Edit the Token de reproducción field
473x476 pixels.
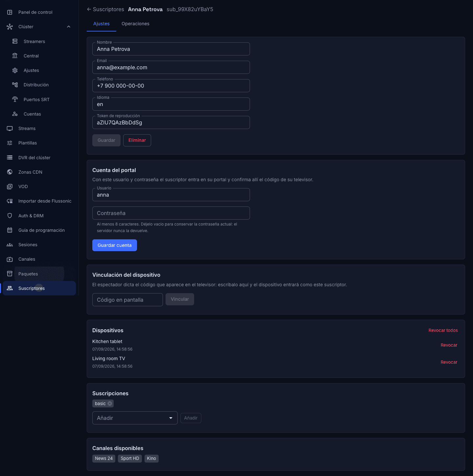[x=171, y=122]
